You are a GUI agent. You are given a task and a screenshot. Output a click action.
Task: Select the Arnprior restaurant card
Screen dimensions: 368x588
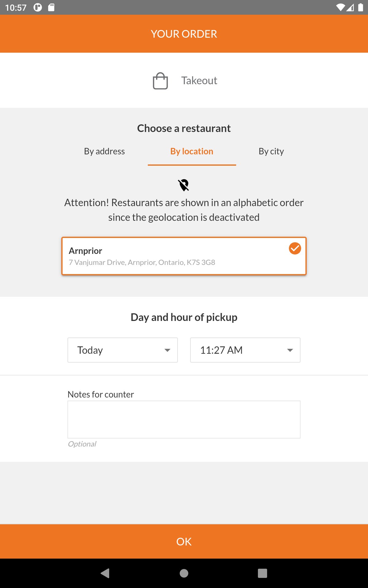(172, 256)
